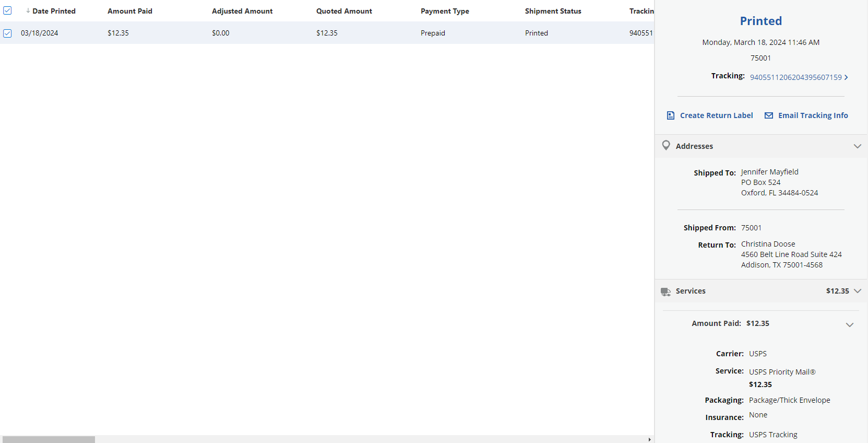Click the $12.35 Amount Paid table cell
This screenshot has width=868, height=443.
118,33
